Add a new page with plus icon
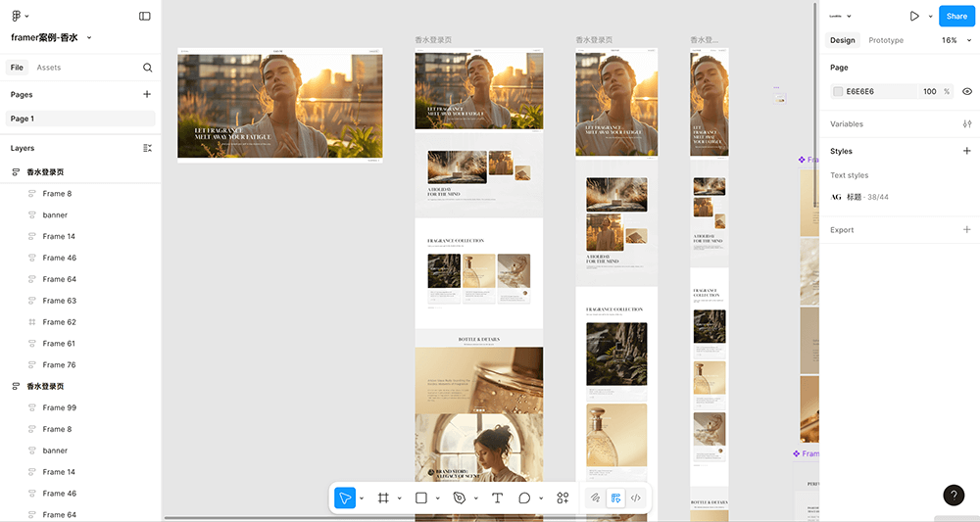The width and height of the screenshot is (980, 522). 147,94
